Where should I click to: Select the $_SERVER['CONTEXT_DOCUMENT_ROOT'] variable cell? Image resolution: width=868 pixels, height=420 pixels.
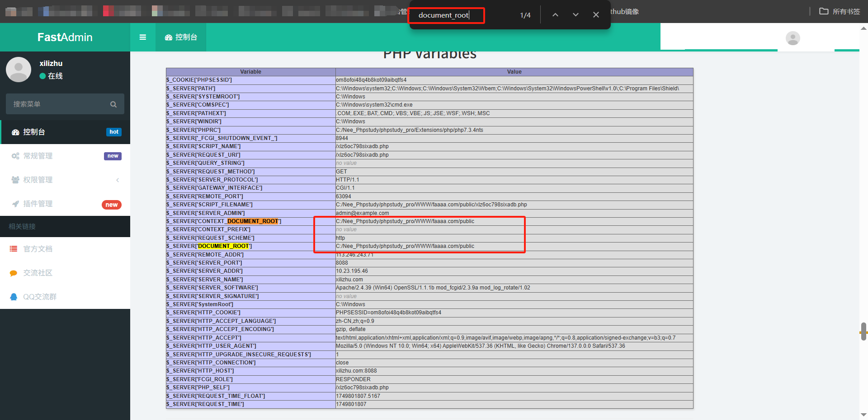pos(251,221)
